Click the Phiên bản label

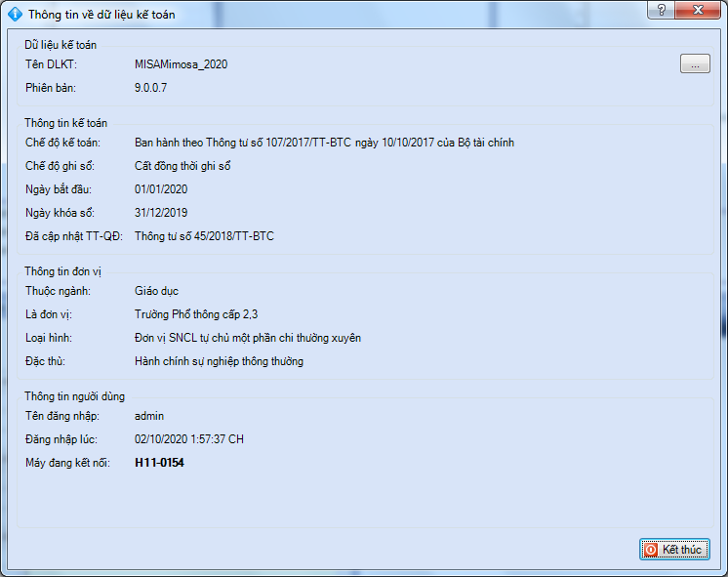pyautogui.click(x=51, y=88)
